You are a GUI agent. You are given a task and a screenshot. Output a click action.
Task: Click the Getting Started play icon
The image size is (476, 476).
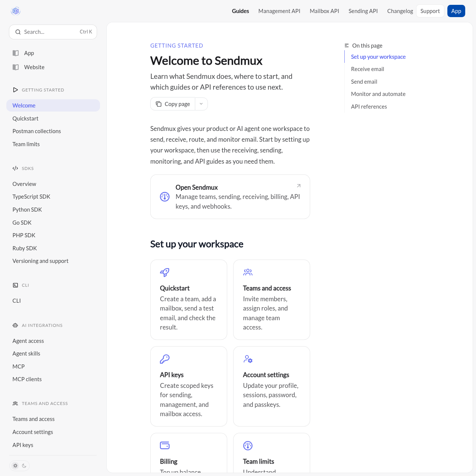coord(15,90)
